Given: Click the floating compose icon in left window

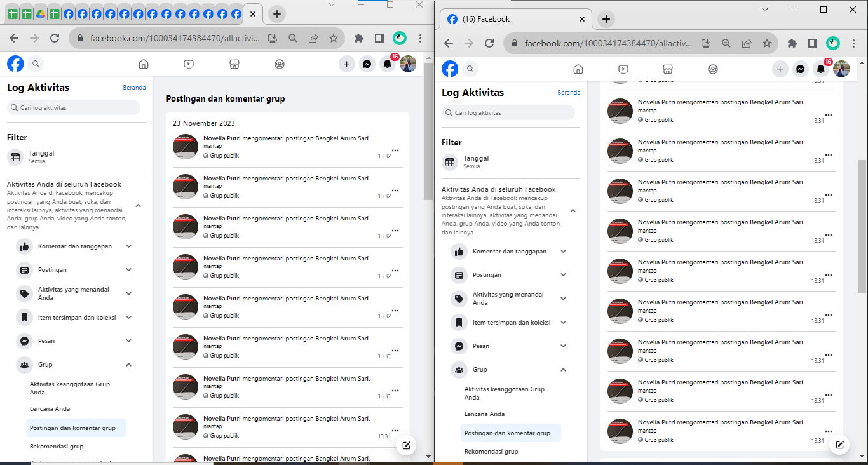Looking at the screenshot, I should pyautogui.click(x=406, y=445).
